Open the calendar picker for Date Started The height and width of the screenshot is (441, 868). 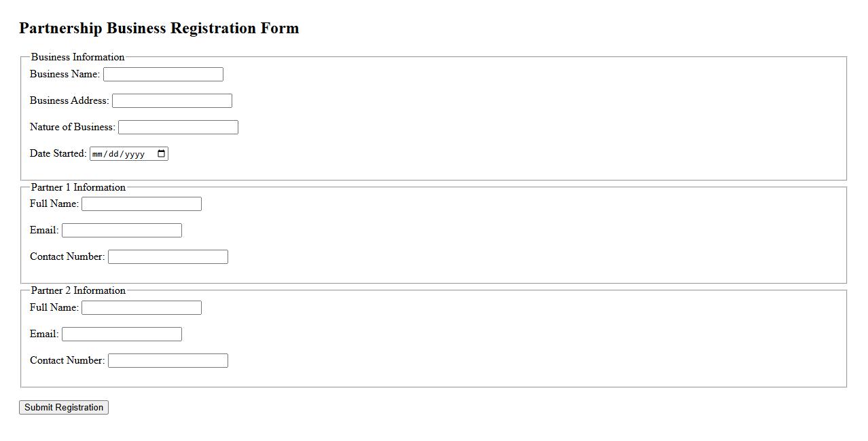coord(161,154)
